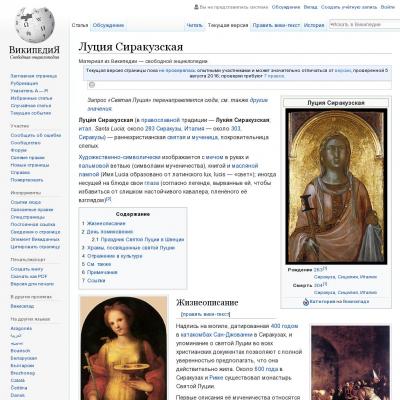The height and width of the screenshot is (400, 400).
Task: Jump to contents item 2 День поминовения
Action: [107, 231]
